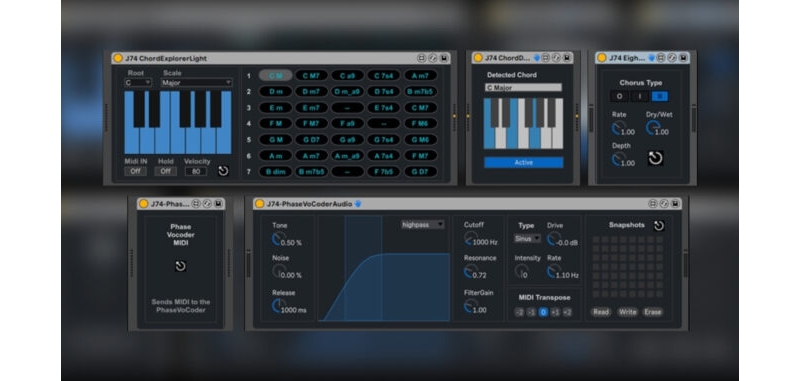Toggle the blue Active button under detected chord
The width and height of the screenshot is (800, 381).
523,163
